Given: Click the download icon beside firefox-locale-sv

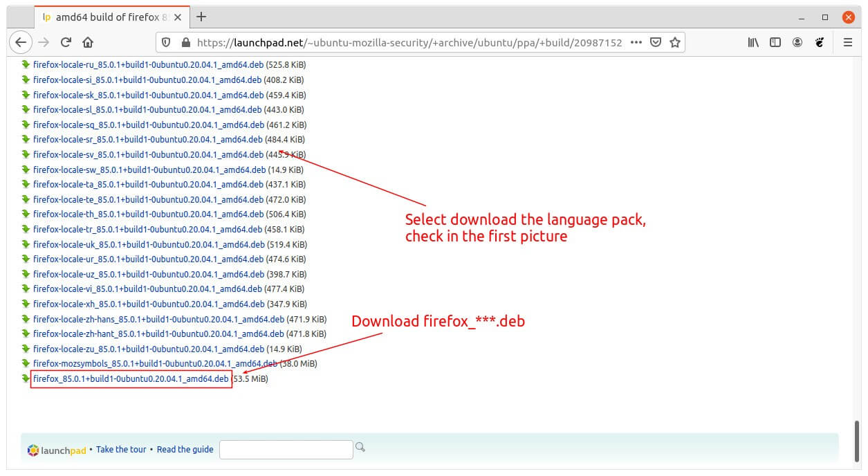Looking at the screenshot, I should tap(26, 154).
